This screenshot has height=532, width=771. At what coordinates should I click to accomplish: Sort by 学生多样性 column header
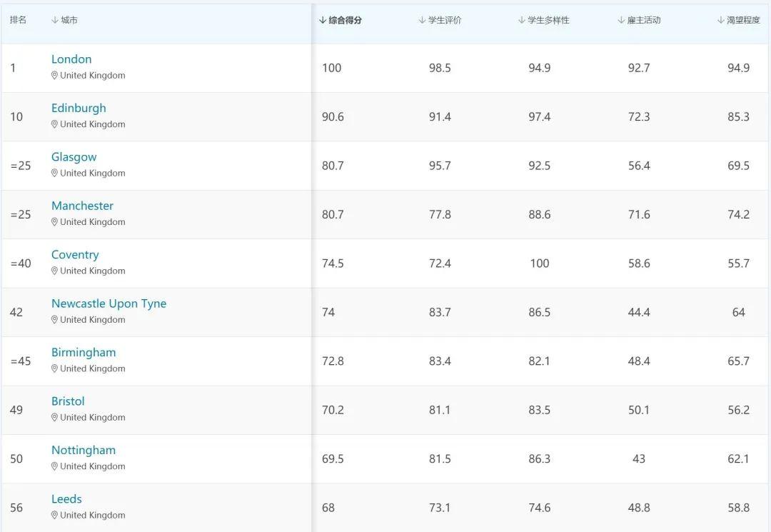544,21
